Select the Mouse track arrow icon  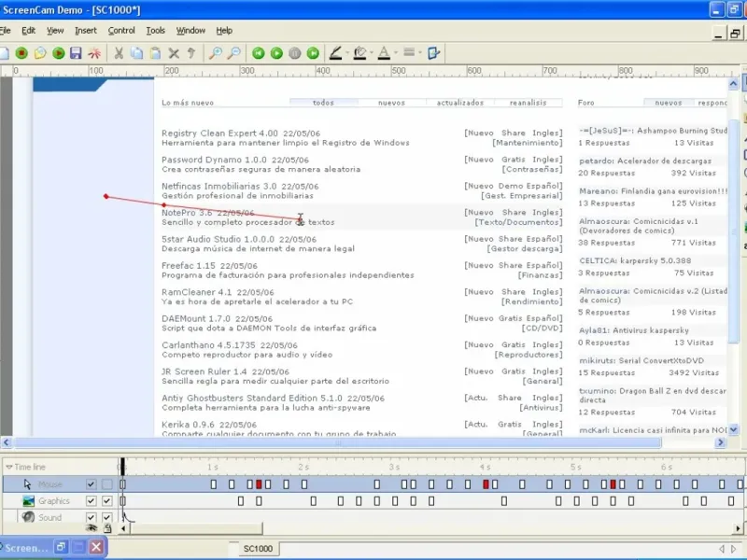click(27, 484)
